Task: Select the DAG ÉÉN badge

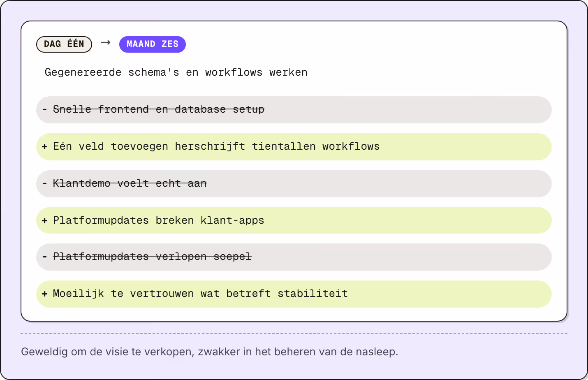Action: click(64, 44)
